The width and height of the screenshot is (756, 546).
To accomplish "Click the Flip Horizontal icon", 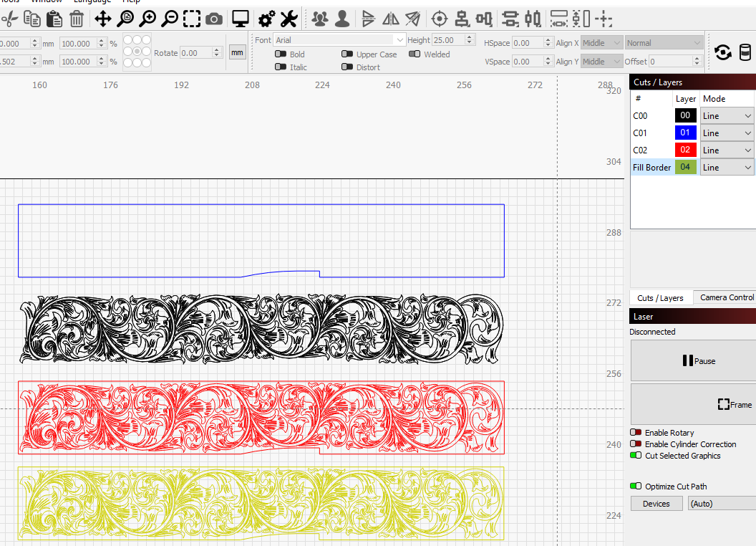I will 390,19.
